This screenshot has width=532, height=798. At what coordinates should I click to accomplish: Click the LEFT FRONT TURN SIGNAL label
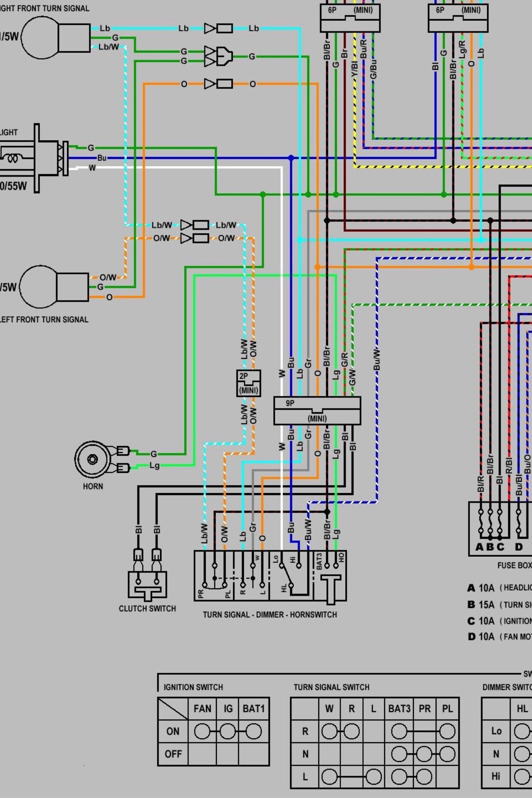click(x=44, y=320)
